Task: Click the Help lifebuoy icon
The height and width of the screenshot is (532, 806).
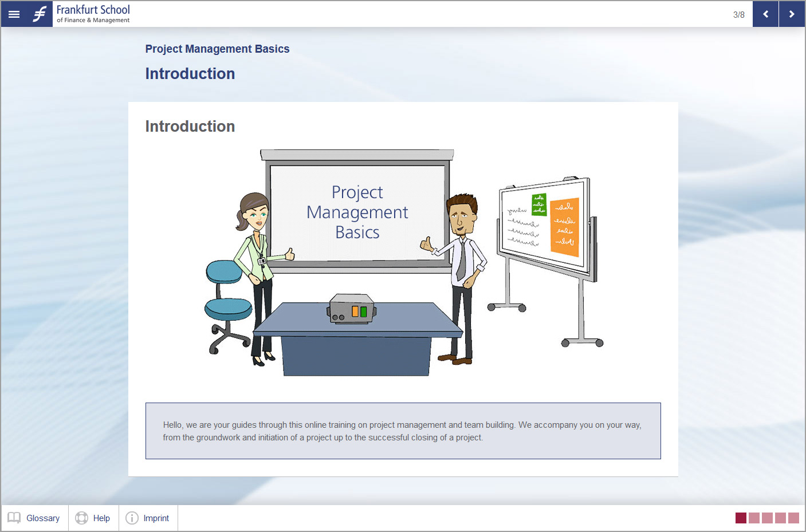Action: click(82, 518)
